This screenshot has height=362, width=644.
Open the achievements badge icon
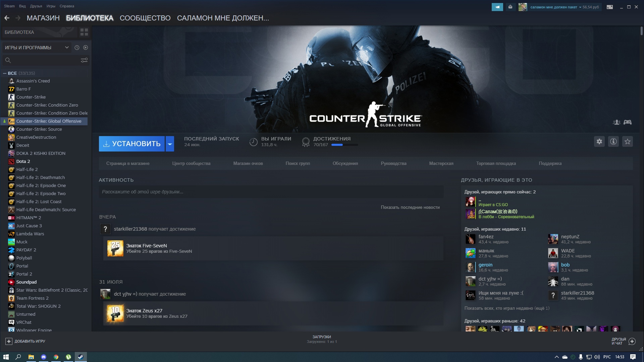tap(306, 142)
